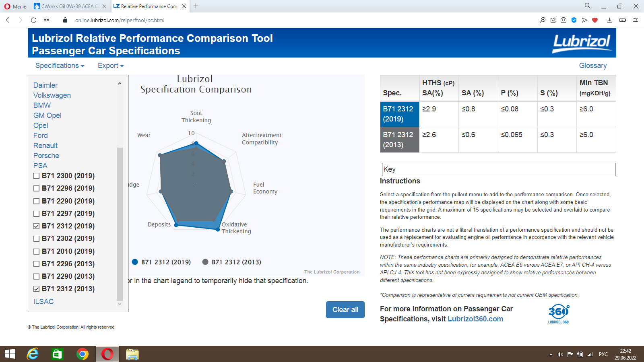
Task: Open the easy setup sliders icon
Action: [x=636, y=20]
